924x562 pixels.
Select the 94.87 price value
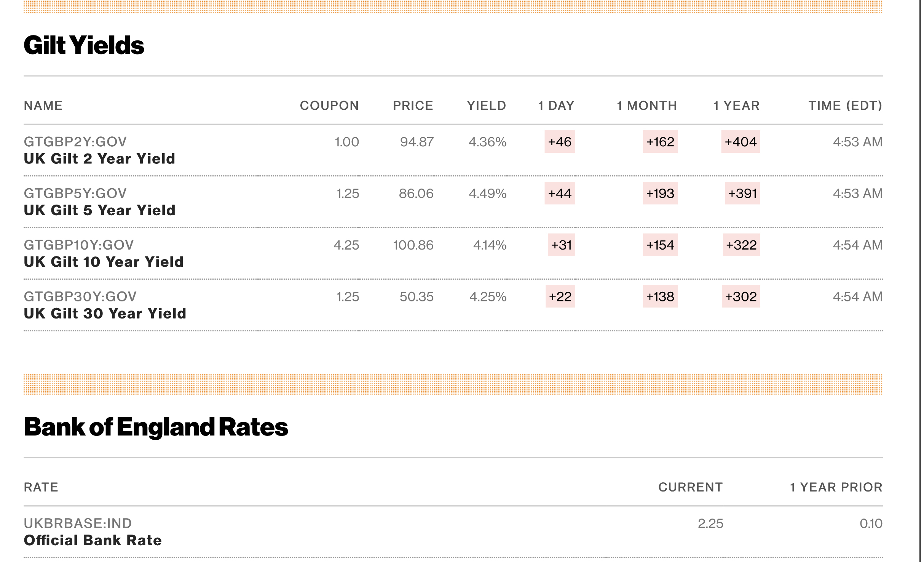pyautogui.click(x=417, y=142)
